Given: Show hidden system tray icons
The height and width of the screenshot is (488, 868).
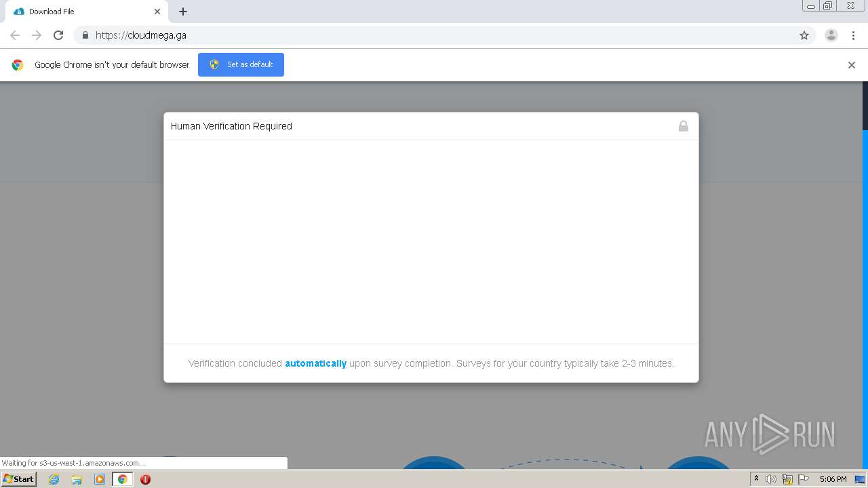Looking at the screenshot, I should 757,479.
